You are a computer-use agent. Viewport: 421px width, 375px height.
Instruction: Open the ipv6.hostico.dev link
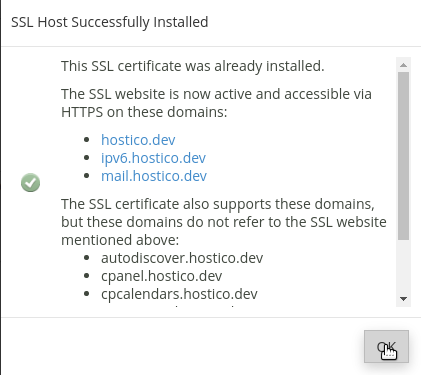153,158
